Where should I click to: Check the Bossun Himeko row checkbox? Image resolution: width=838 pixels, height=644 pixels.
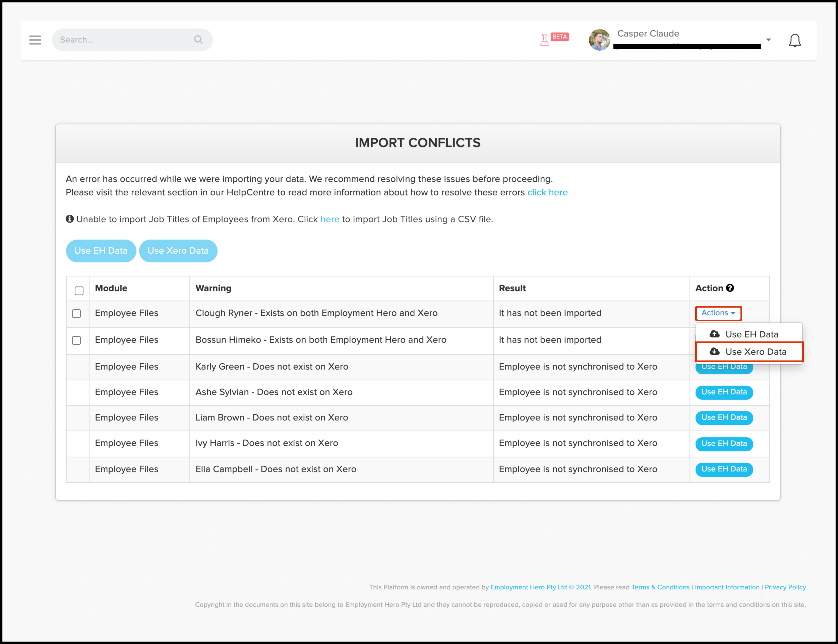tap(77, 340)
